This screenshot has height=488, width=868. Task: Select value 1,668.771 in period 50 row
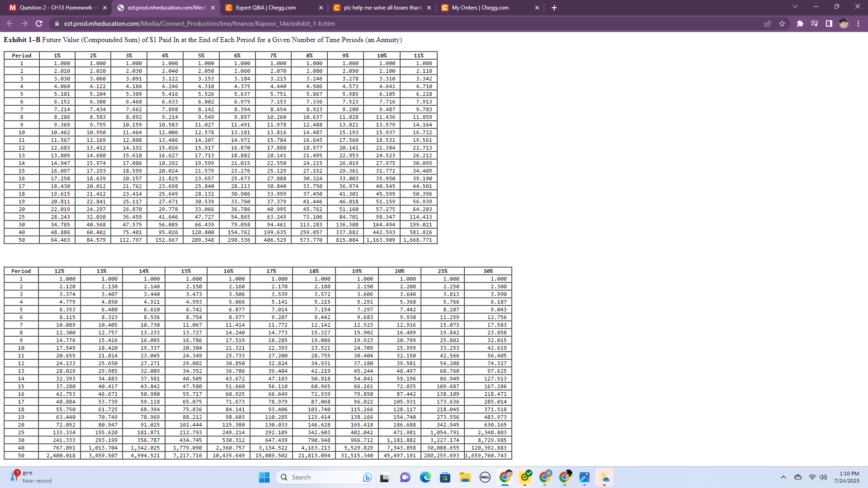point(418,240)
